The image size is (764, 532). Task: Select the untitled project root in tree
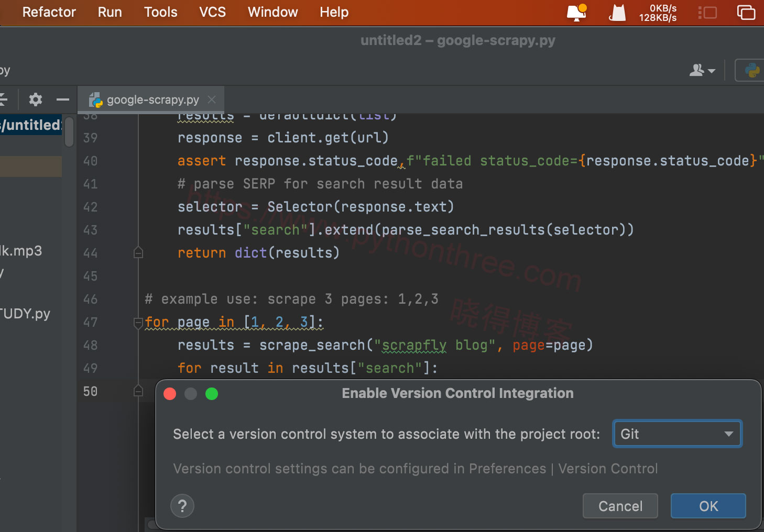click(x=31, y=125)
